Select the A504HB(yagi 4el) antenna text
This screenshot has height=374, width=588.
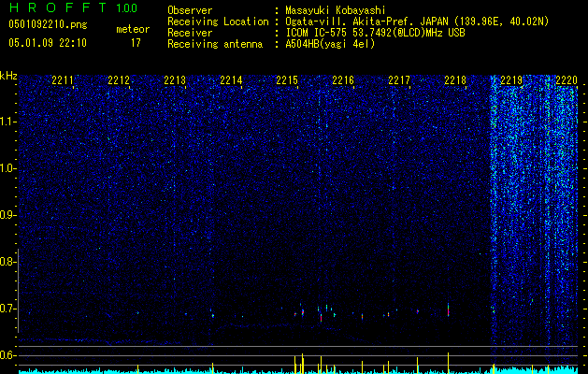[x=330, y=44]
